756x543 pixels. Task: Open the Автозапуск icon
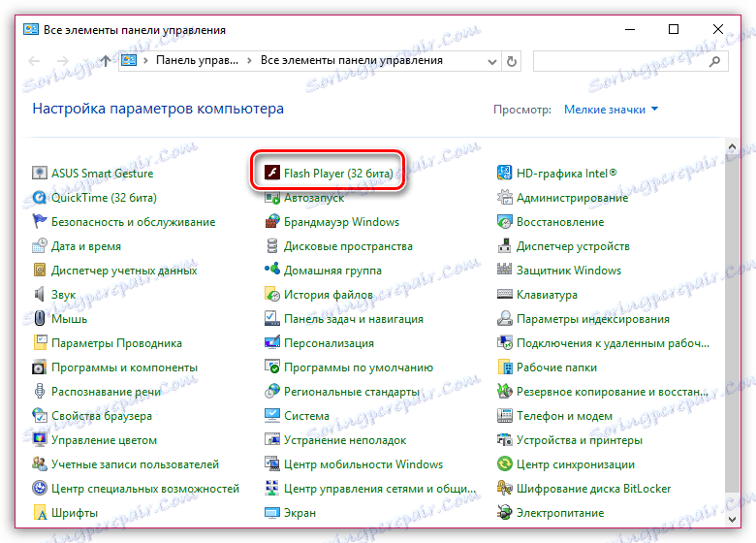[x=272, y=197]
